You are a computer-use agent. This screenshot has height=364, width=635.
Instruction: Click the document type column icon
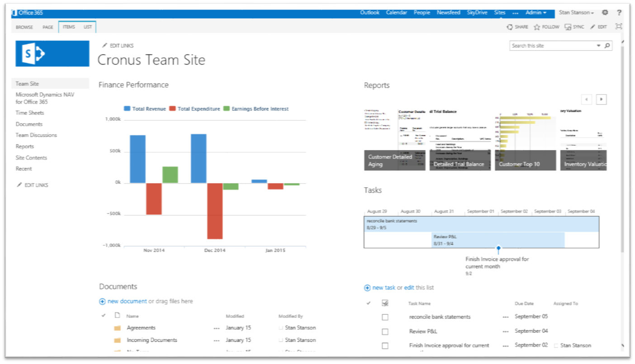117,316
